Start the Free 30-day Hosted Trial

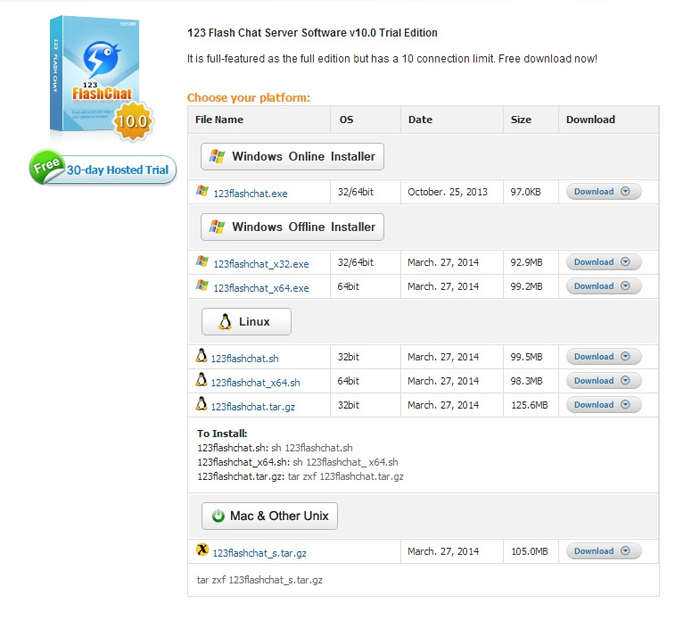(104, 169)
